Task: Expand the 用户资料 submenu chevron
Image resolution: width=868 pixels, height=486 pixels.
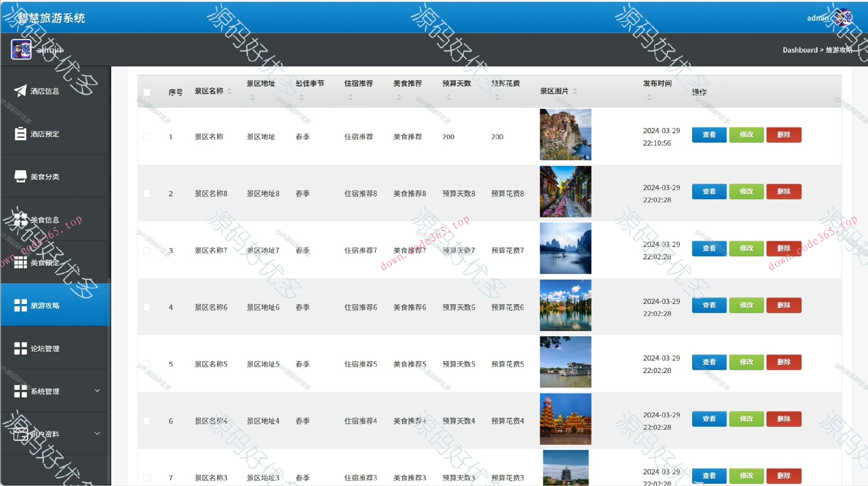Action: tap(97, 434)
